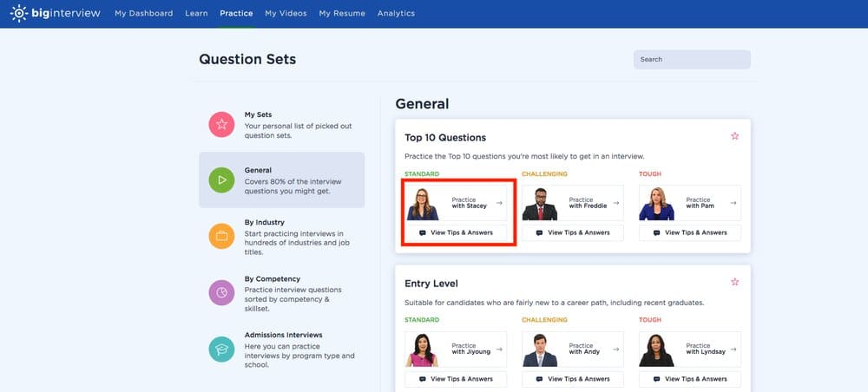Viewport: 868px width, 392px height.
Task: Click the Admissions Interviews graduation cap icon
Action: coord(221,349)
